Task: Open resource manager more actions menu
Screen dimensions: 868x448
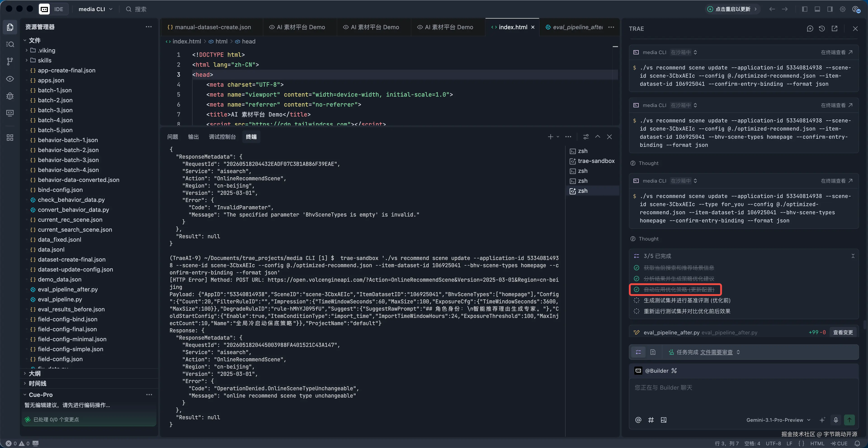Action: tap(149, 27)
